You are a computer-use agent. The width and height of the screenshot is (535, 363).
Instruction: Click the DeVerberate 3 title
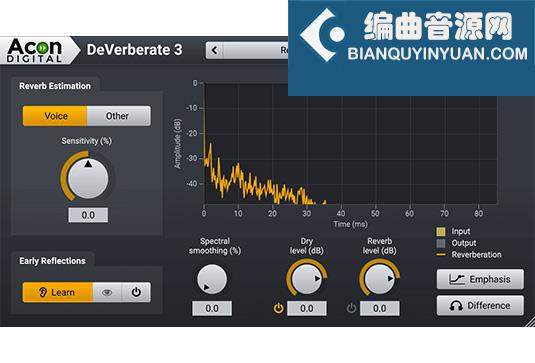coord(134,50)
